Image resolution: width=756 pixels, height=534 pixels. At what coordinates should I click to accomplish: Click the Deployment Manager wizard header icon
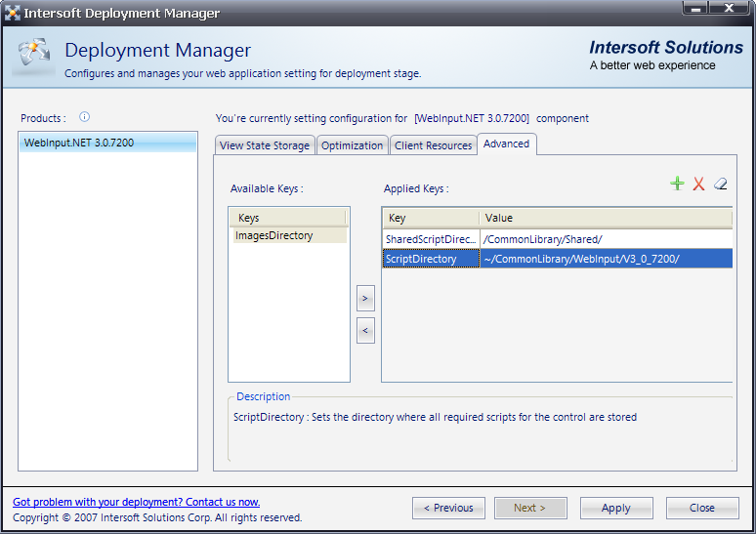pyautogui.click(x=32, y=57)
